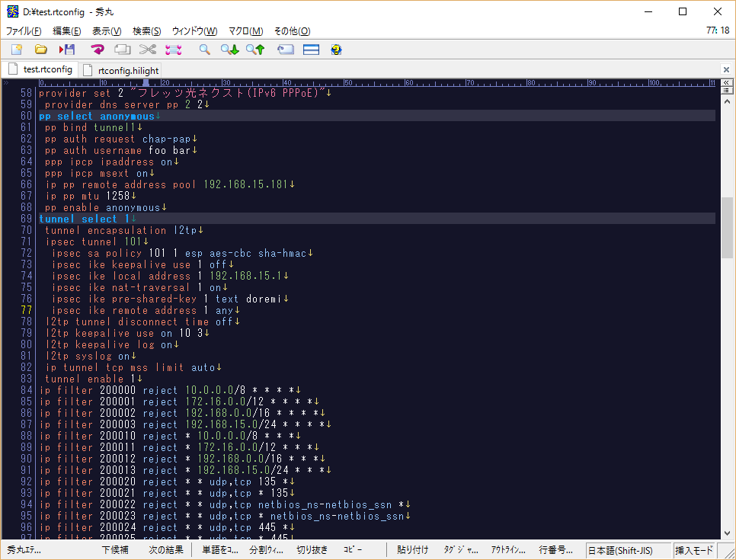Click the double-chevron icon left of the ruler

(5, 82)
